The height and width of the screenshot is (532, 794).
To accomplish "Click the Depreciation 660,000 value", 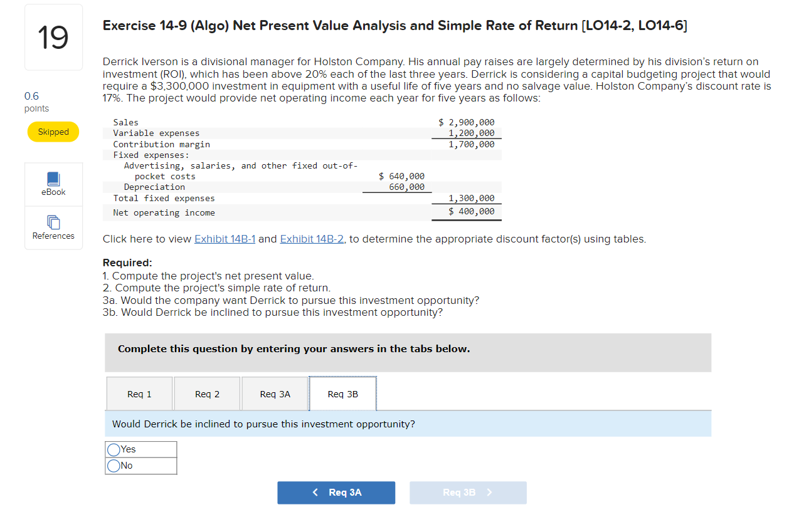I will click(x=406, y=187).
